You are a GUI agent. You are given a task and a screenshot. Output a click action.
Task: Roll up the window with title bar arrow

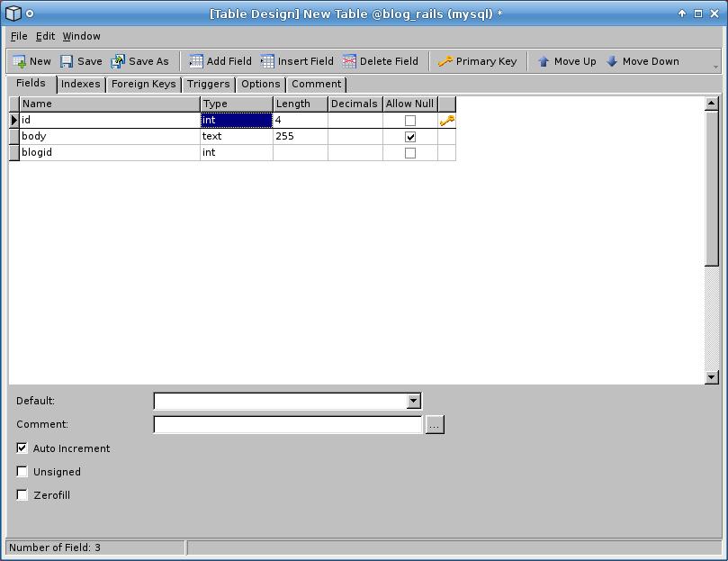click(x=681, y=14)
